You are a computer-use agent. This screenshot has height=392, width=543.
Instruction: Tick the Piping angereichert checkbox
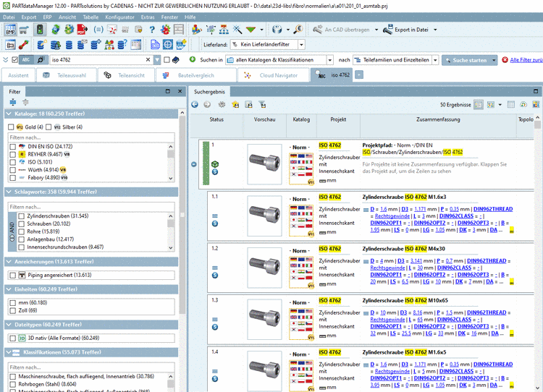(x=12, y=275)
